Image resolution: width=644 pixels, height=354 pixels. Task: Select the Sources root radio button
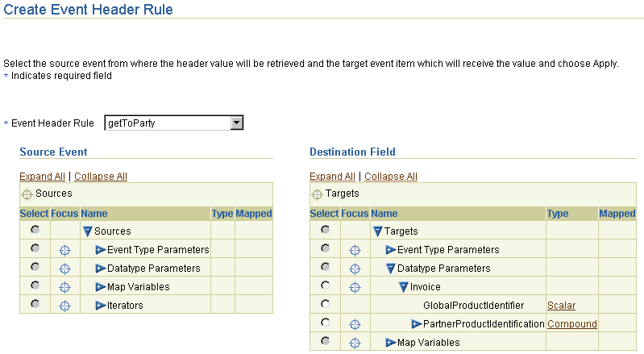point(35,230)
